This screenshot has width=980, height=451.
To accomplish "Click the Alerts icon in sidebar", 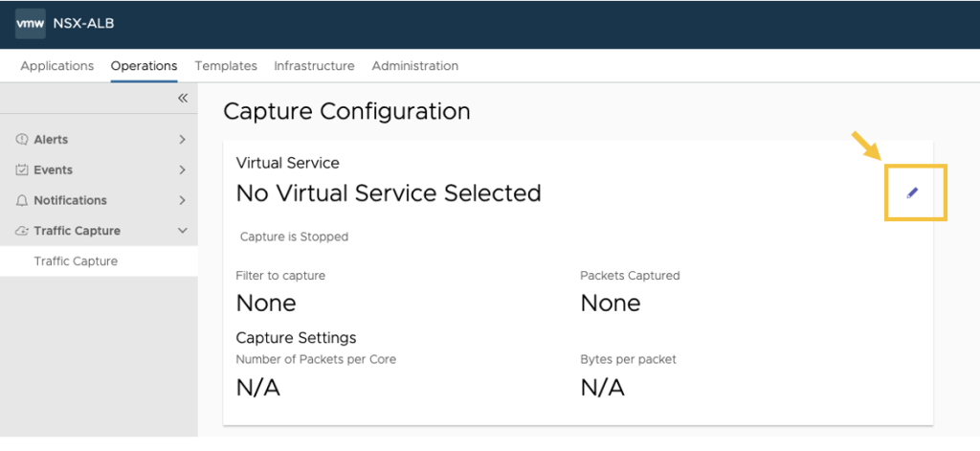I will point(22,140).
